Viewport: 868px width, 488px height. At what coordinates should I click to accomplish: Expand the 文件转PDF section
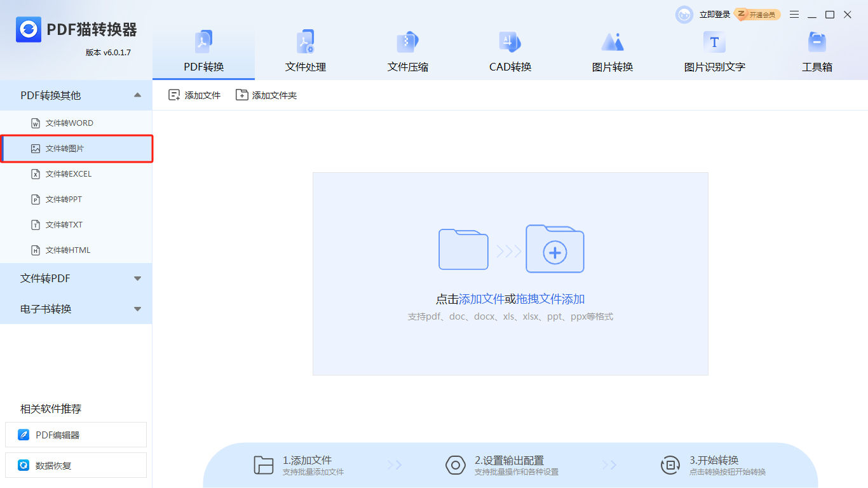coord(76,278)
